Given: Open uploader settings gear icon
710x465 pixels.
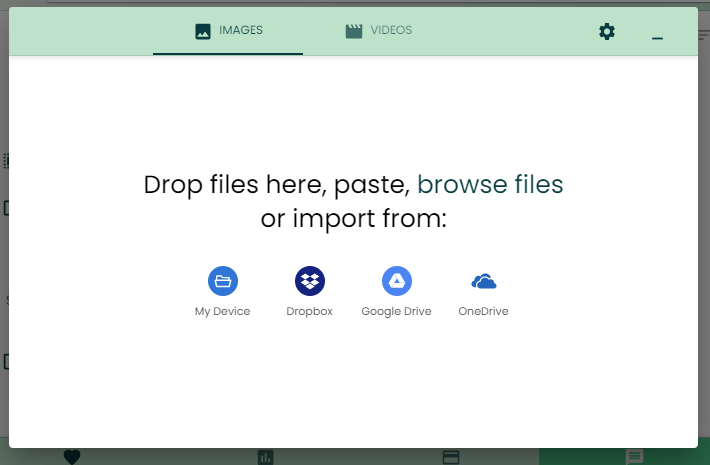Looking at the screenshot, I should pos(607,32).
